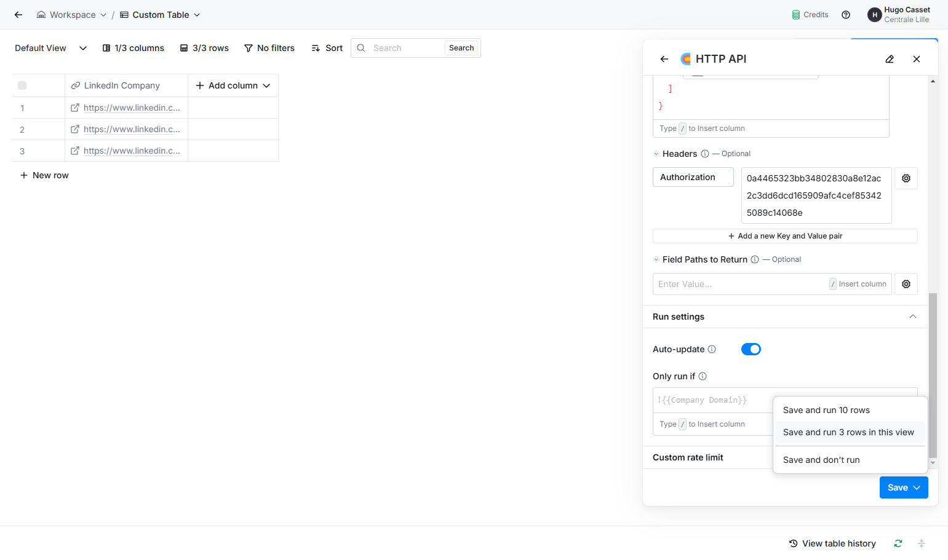Open link icon in row 3
The width and height of the screenshot is (948, 560).
coord(75,151)
